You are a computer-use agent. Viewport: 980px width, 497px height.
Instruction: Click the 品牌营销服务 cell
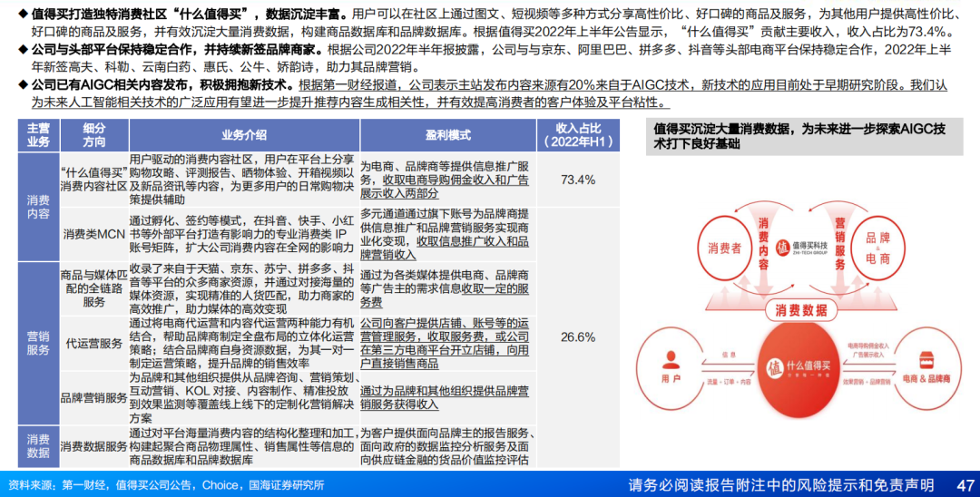(x=94, y=398)
